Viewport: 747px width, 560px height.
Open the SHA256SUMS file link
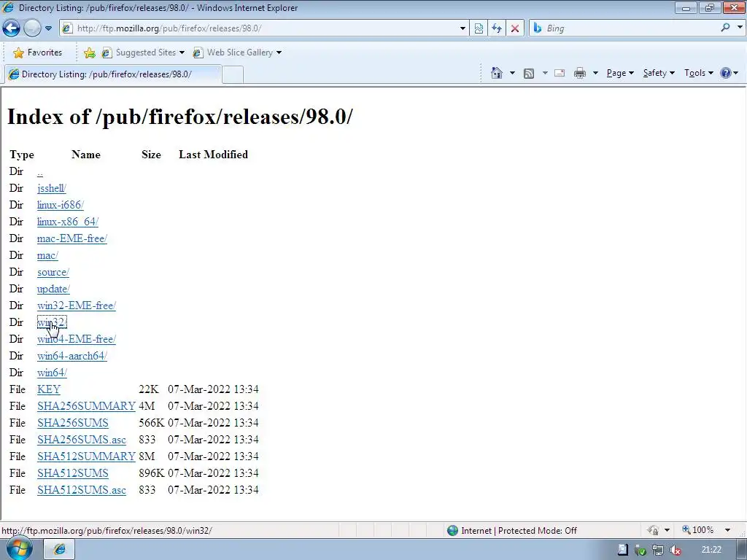click(73, 423)
